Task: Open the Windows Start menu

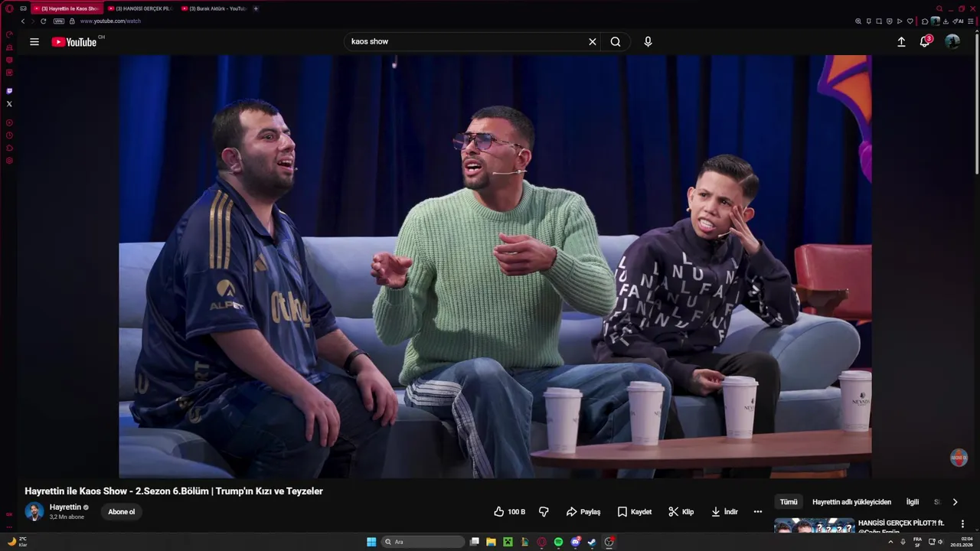Action: 371,542
